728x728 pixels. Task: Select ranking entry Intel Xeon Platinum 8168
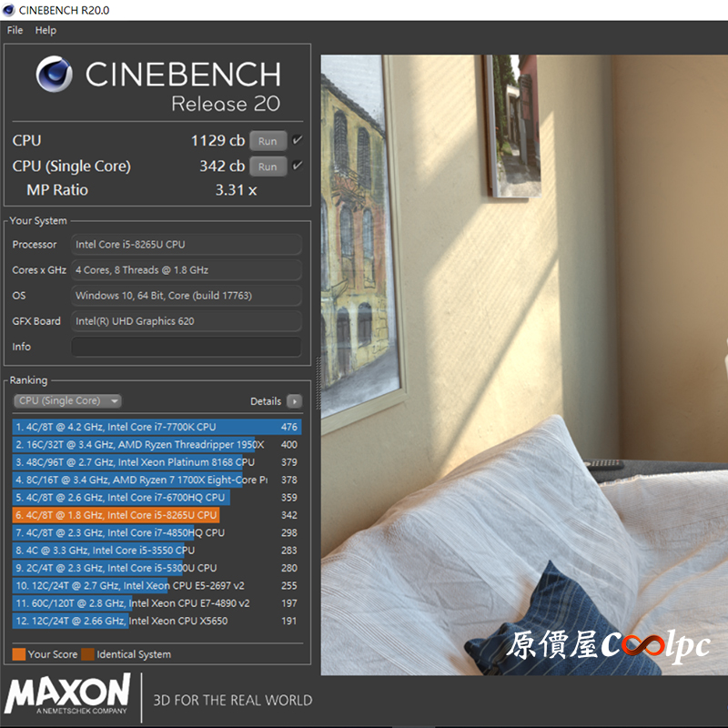[157, 462]
